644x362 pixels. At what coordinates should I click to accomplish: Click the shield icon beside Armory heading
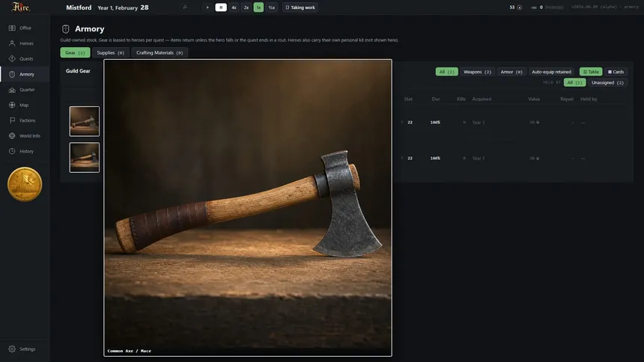(x=65, y=28)
